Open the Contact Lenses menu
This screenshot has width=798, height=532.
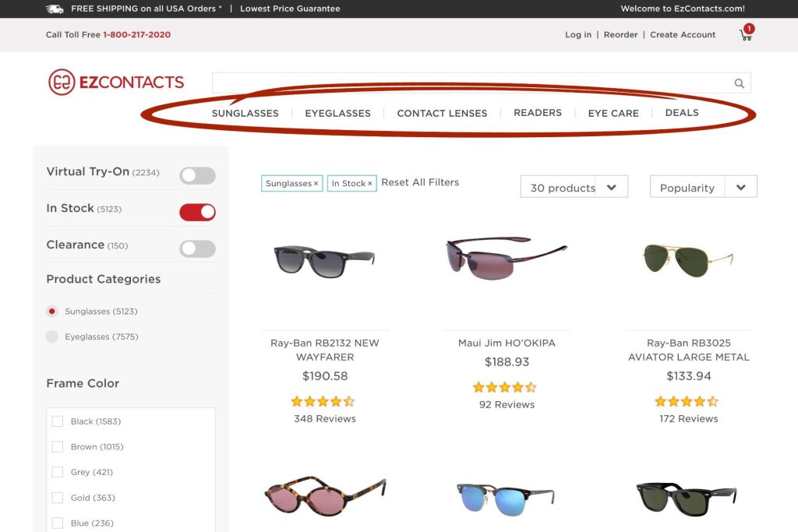click(442, 113)
